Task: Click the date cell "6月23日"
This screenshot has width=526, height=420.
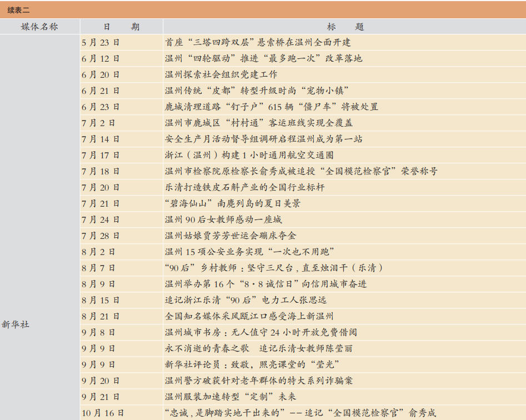Action: pos(101,107)
